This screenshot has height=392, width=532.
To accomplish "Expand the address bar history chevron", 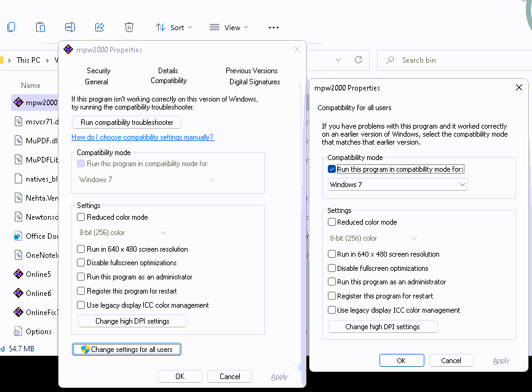I will point(338,60).
